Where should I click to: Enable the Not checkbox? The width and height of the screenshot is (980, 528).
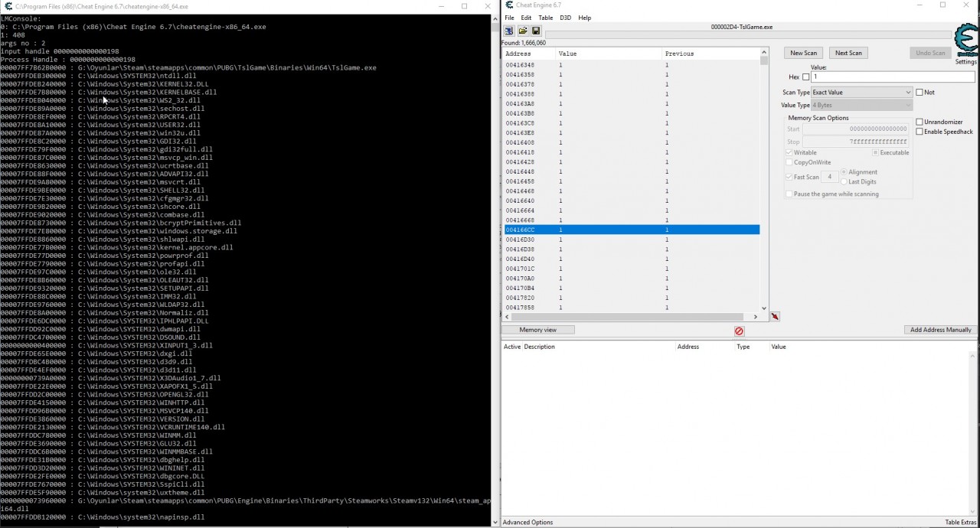[920, 93]
